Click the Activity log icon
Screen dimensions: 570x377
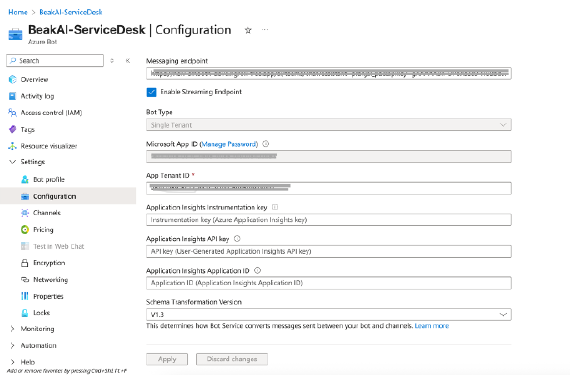tap(12, 96)
